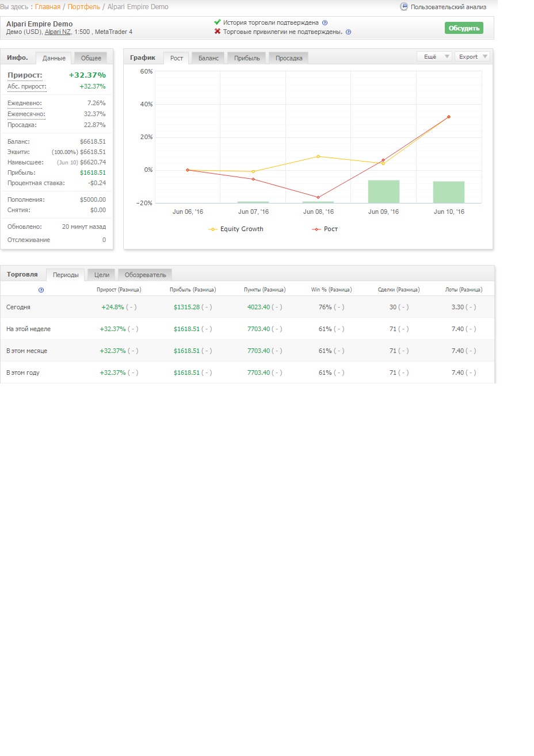Select the Баланс chart tab
This screenshot has height=756, width=534.
pos(208,58)
